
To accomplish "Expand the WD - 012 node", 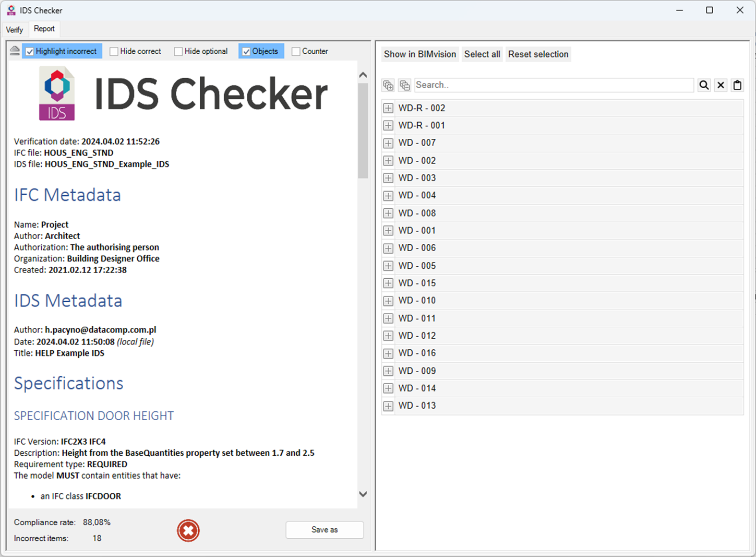I will click(388, 336).
